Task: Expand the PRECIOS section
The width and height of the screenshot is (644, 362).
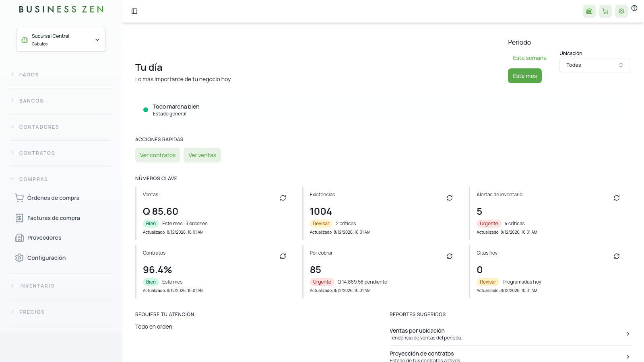Action: 61,312
